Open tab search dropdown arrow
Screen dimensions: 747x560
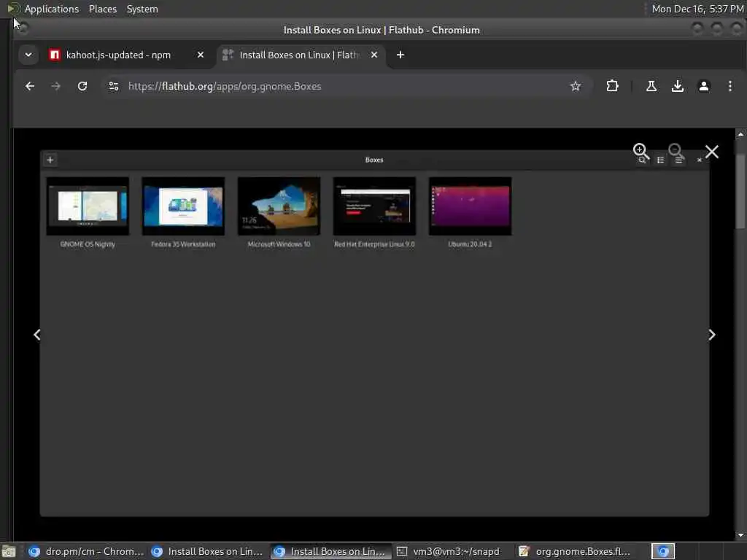coord(28,55)
